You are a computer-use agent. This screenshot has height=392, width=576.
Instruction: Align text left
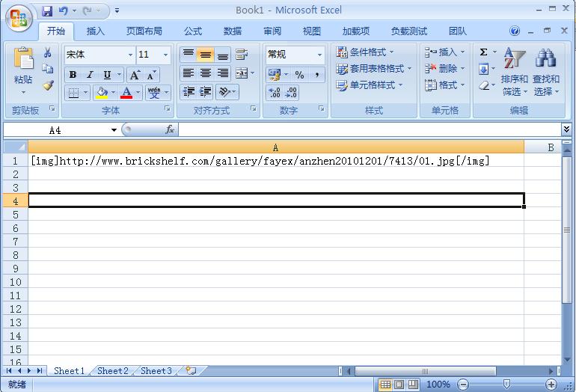coord(189,73)
